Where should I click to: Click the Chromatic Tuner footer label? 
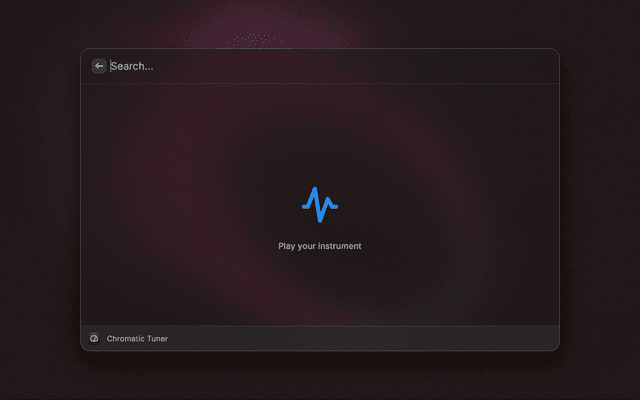click(x=137, y=339)
